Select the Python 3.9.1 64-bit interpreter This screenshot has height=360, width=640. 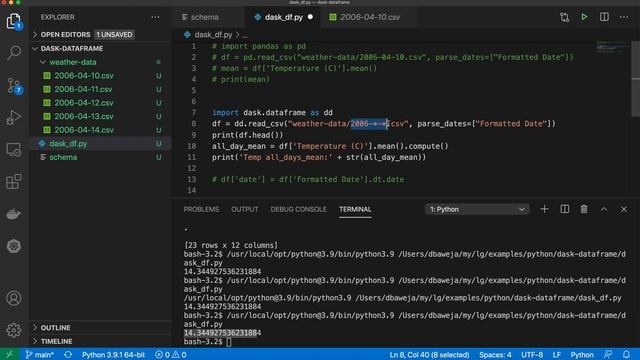[113, 355]
